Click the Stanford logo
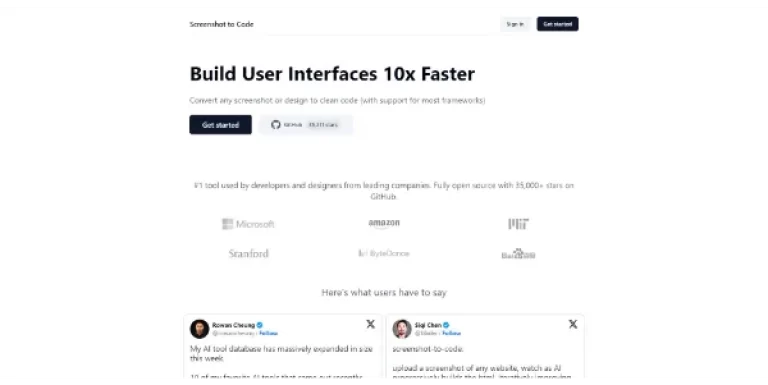 tap(248, 253)
